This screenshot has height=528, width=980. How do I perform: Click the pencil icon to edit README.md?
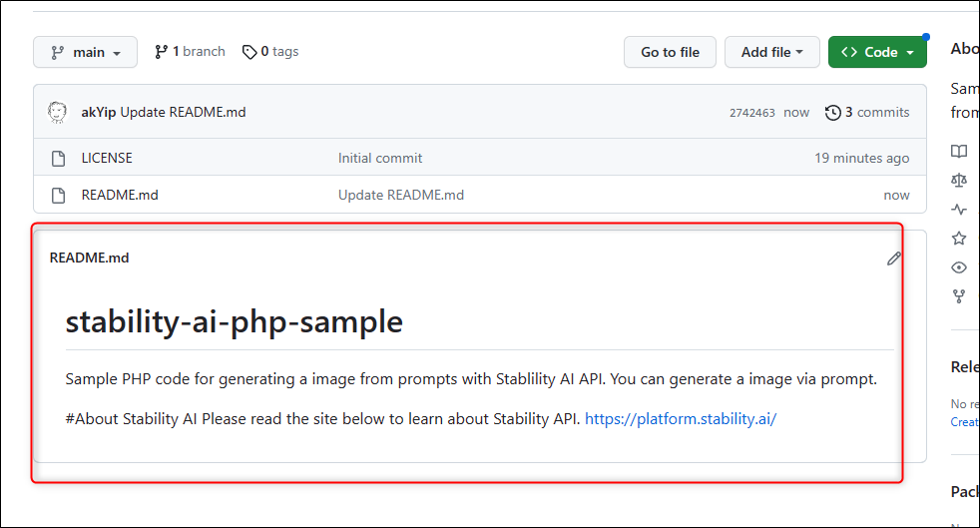coord(894,259)
